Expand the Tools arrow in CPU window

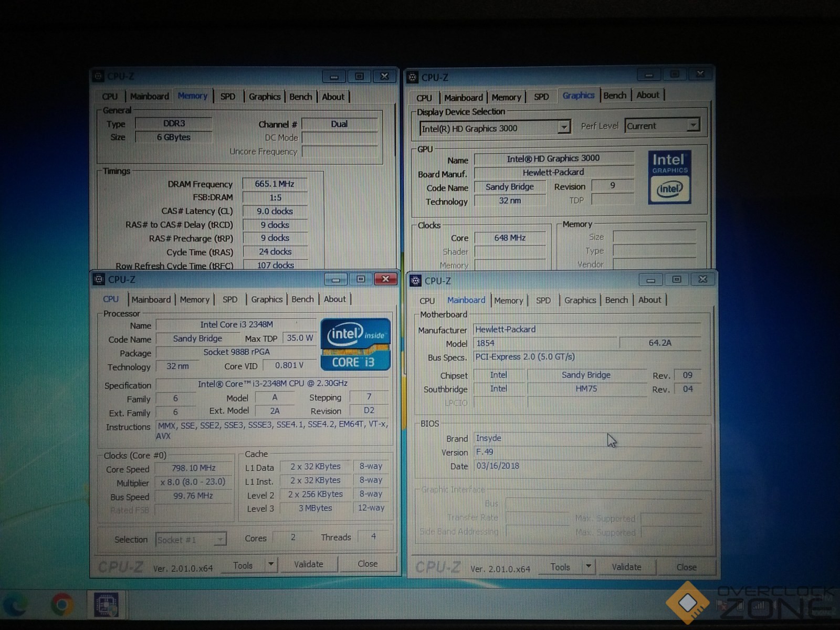(x=271, y=565)
